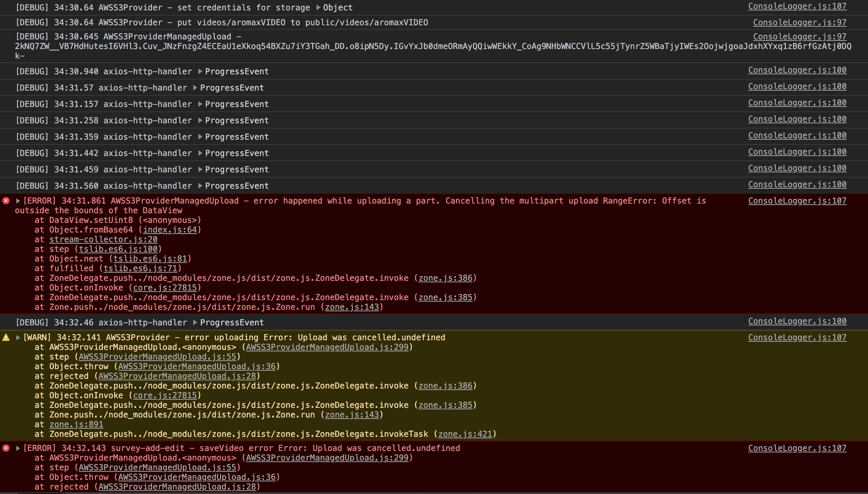Click the yellow warning triangle icon
Image resolution: width=868 pixels, height=494 pixels.
6,338
